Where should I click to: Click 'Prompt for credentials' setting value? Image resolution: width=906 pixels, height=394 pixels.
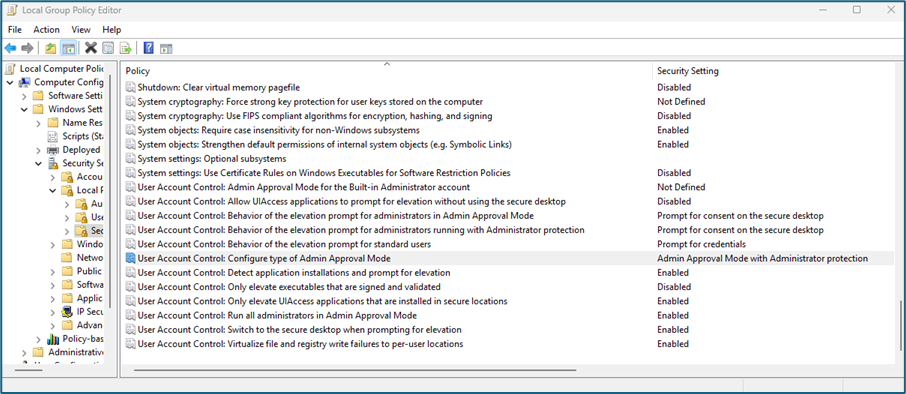pos(701,244)
